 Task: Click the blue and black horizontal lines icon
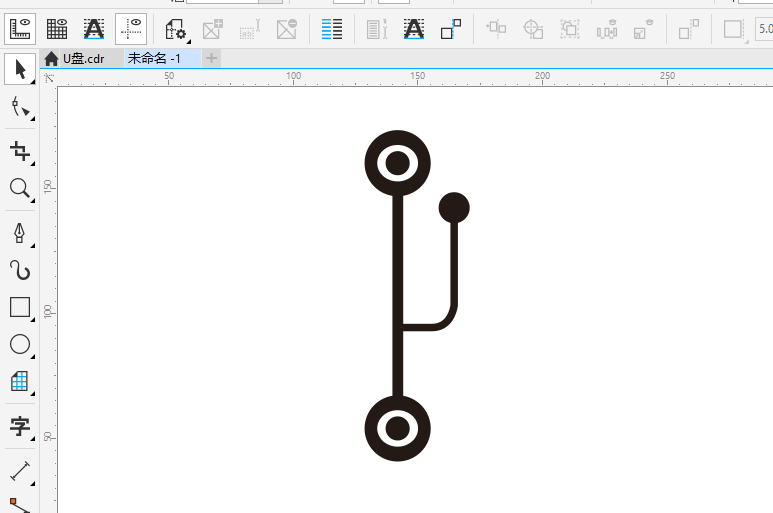coord(332,29)
